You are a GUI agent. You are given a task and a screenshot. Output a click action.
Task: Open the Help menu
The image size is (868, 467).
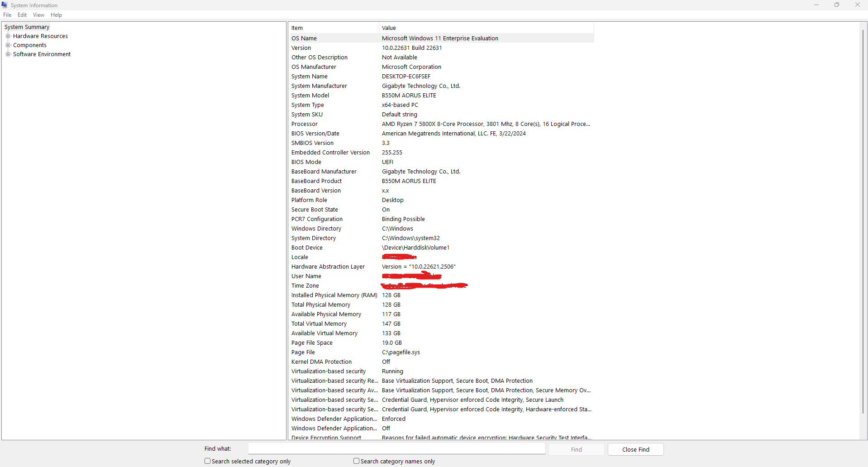pos(56,14)
